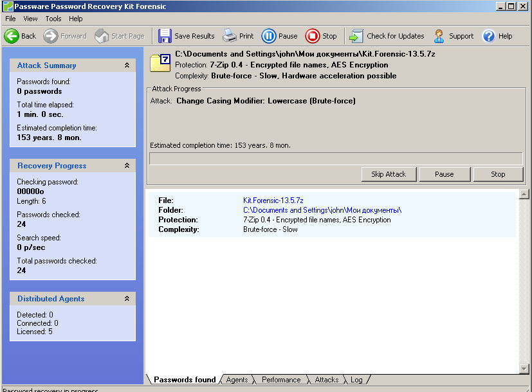Screen dimensions: 532x392
Task: Maximize the Passware window
Action: click(511, 6)
